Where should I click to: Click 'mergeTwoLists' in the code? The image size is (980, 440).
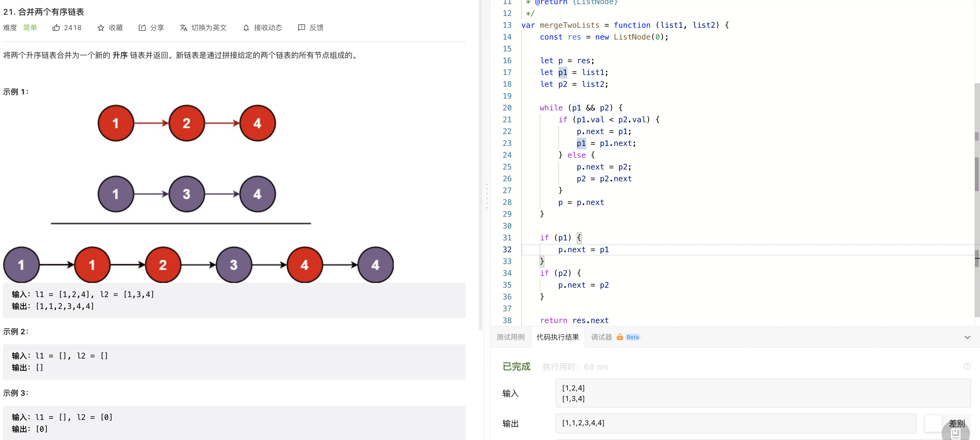click(x=569, y=25)
